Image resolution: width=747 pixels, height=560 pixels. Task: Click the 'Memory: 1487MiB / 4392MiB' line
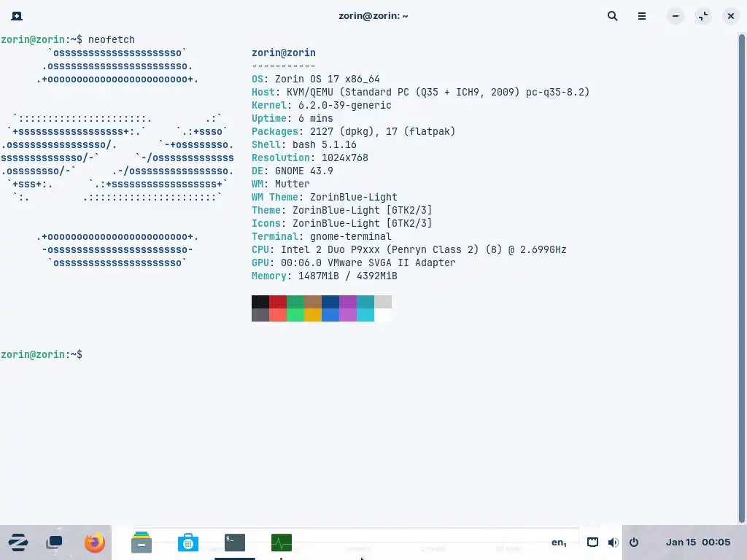click(325, 276)
